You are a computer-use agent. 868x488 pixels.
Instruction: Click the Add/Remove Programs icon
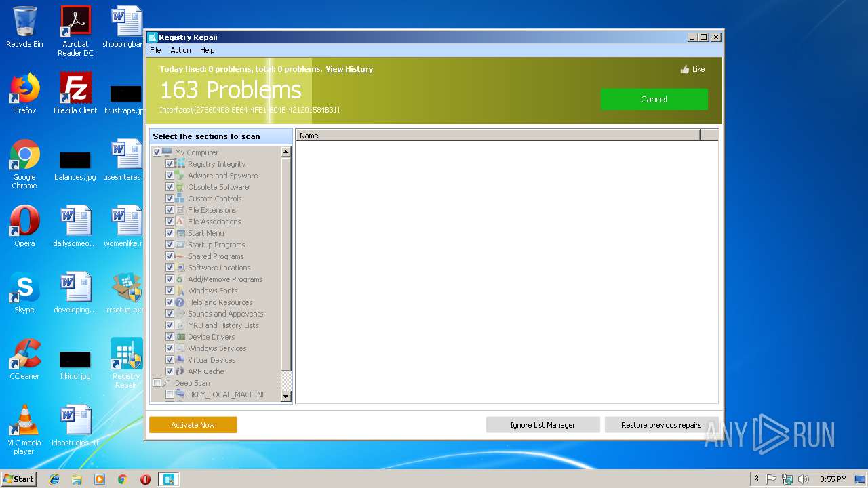(180, 279)
